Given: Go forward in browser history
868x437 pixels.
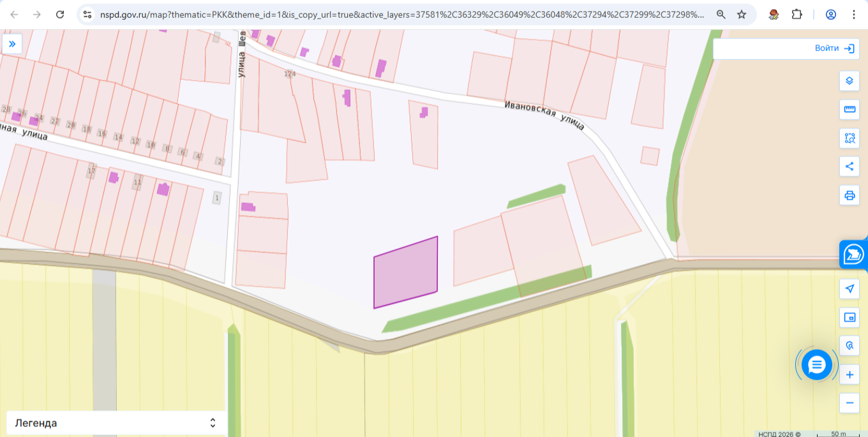Looking at the screenshot, I should tap(37, 14).
